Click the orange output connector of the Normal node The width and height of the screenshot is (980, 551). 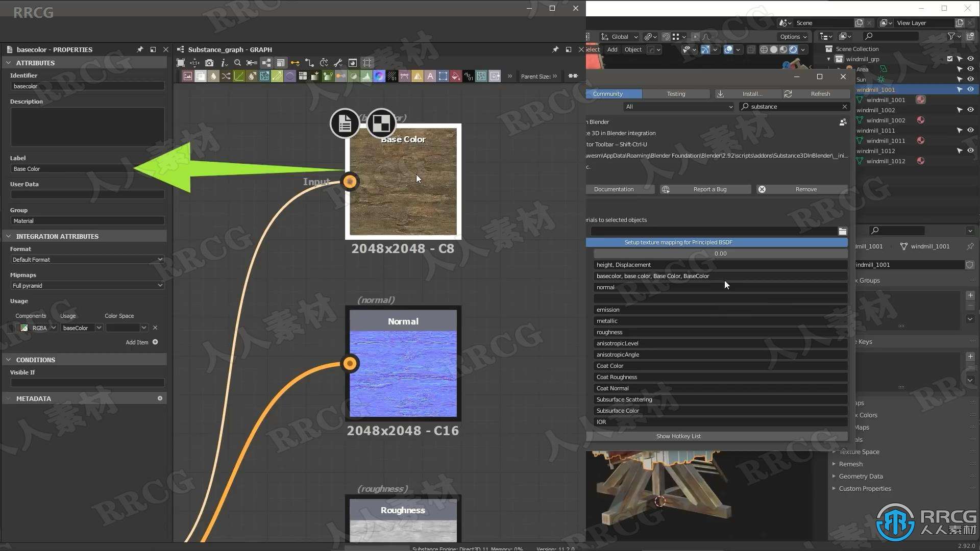click(x=350, y=363)
